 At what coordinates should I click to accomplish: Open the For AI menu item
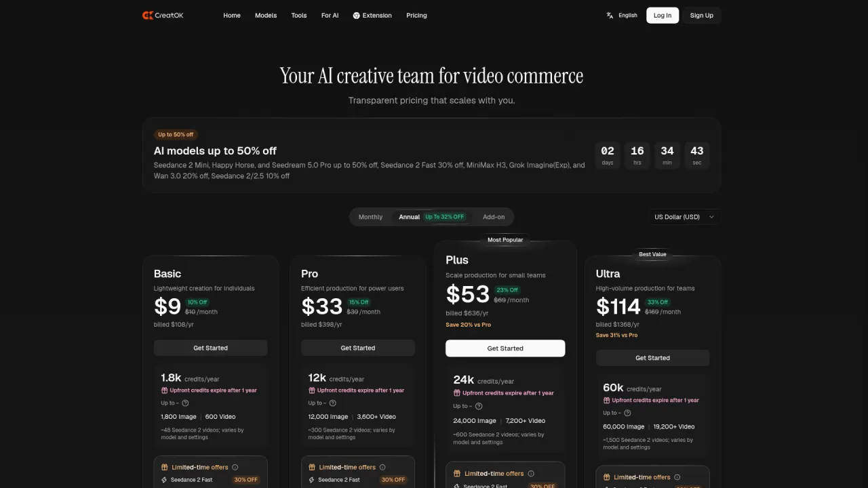(x=330, y=15)
